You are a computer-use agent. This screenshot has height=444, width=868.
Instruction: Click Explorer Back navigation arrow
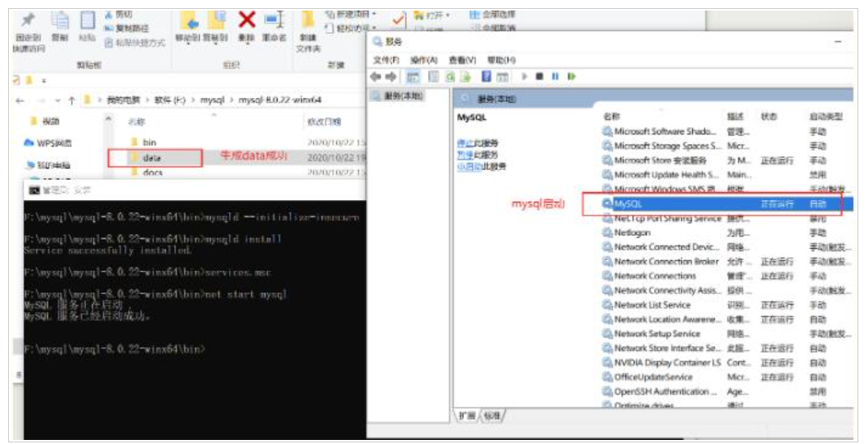(20, 100)
